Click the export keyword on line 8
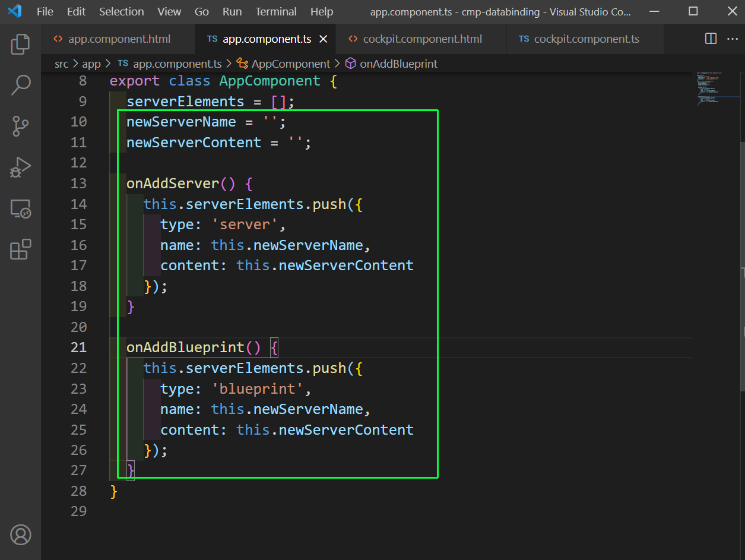The height and width of the screenshot is (560, 745). 135,81
